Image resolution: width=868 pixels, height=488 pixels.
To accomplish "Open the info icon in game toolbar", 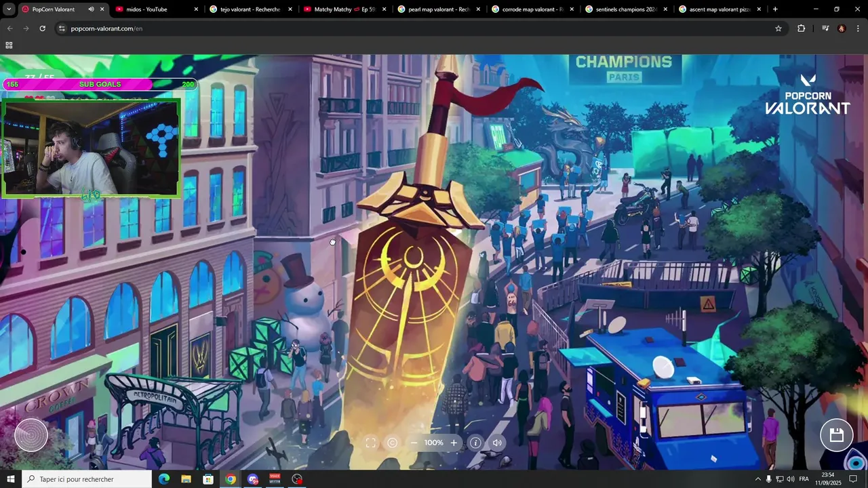I will point(475,443).
